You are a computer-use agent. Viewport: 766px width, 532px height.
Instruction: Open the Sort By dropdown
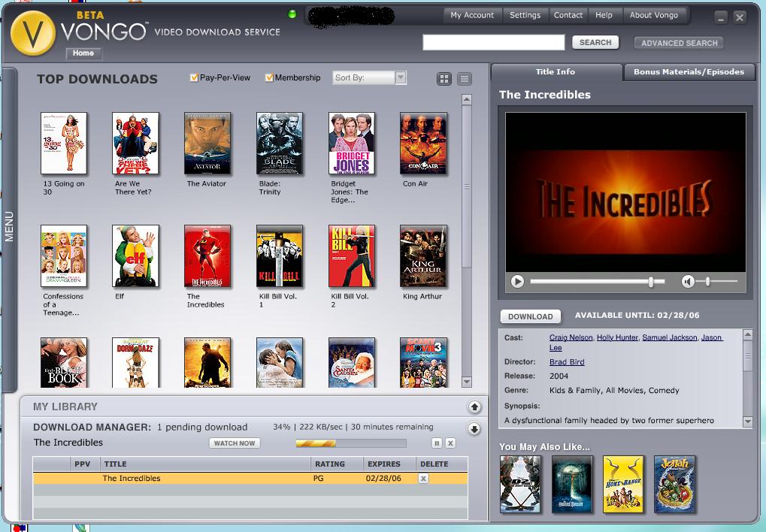point(369,77)
